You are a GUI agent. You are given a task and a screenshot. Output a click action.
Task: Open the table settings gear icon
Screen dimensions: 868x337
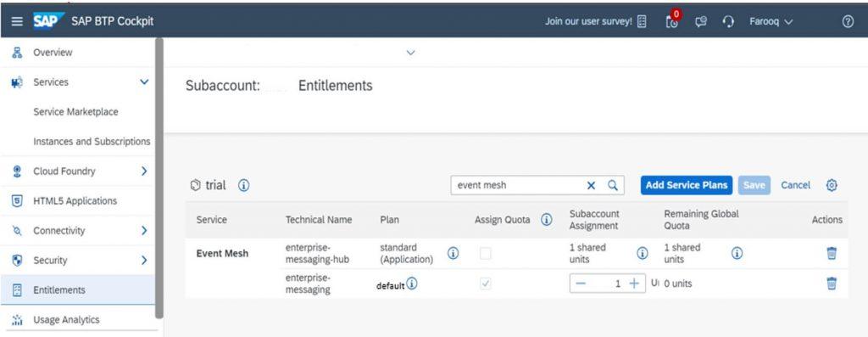click(x=832, y=185)
